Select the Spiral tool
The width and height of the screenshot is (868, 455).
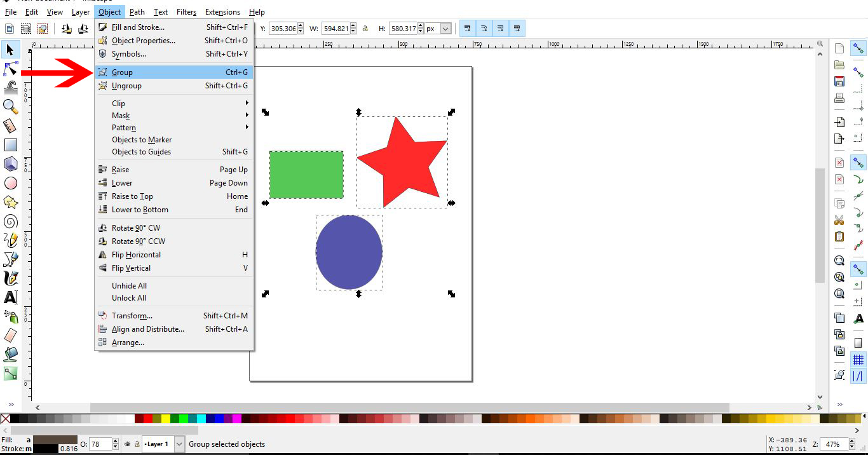(10, 221)
